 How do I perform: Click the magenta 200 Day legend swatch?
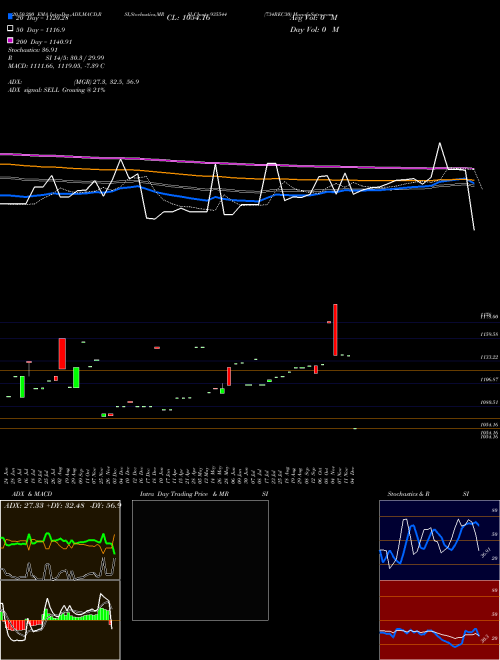click(10, 40)
